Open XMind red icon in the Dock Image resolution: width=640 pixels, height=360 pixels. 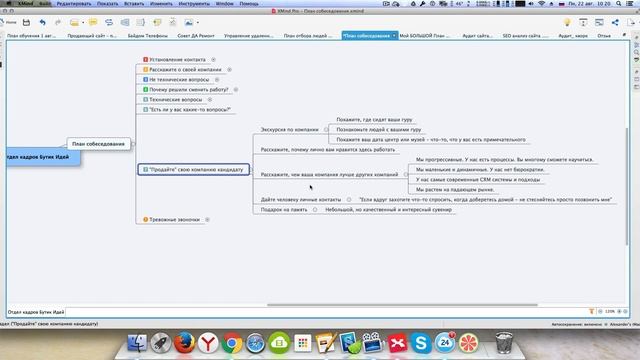click(x=397, y=342)
